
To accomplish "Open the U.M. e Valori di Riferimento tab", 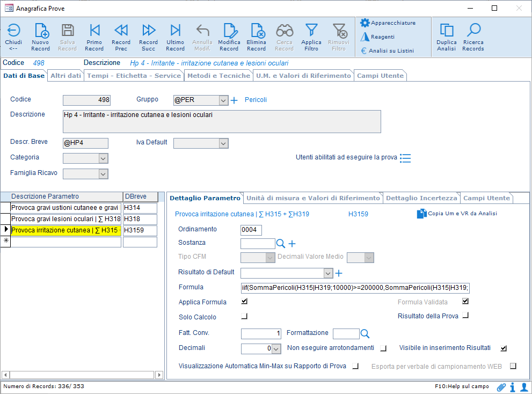I will coord(303,76).
